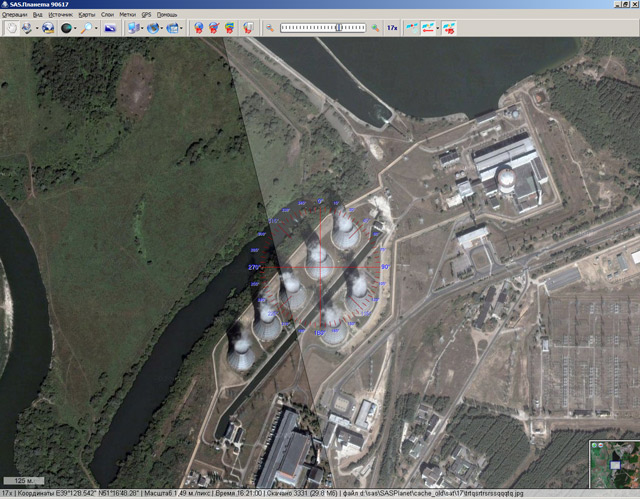Open the Метки menu
The width and height of the screenshot is (640, 499).
click(127, 15)
